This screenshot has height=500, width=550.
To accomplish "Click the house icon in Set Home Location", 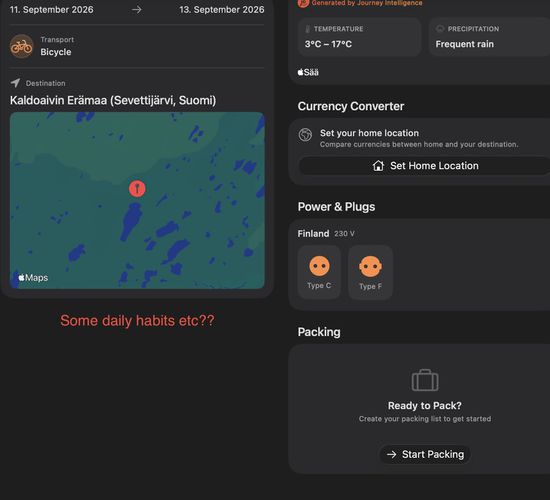I will pyautogui.click(x=378, y=165).
